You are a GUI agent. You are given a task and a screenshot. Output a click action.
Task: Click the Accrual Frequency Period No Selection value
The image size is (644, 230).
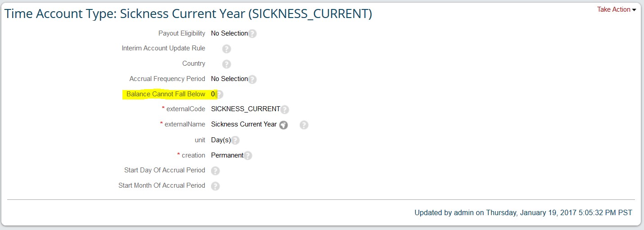[x=230, y=79]
